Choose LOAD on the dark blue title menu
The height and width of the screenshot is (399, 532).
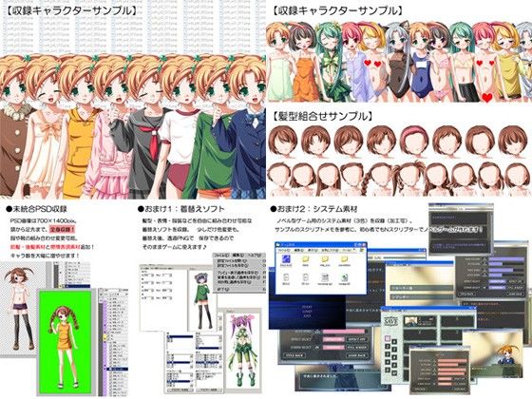tap(306, 311)
